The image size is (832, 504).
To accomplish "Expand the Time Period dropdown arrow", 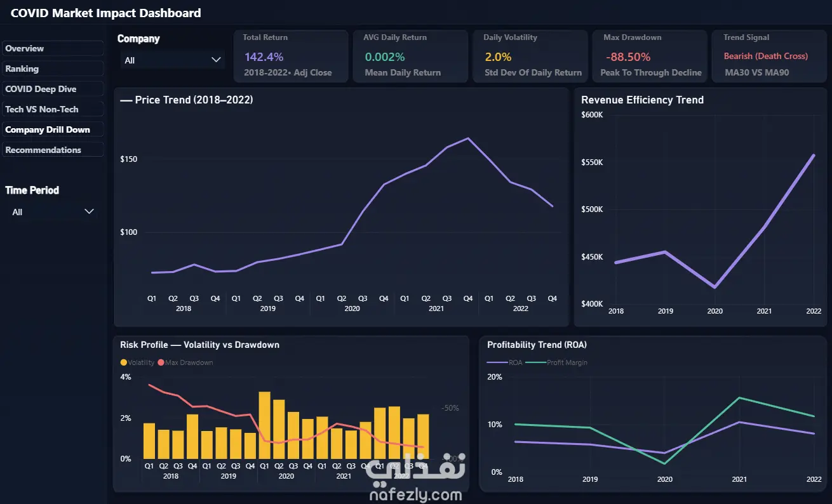I will click(x=89, y=211).
